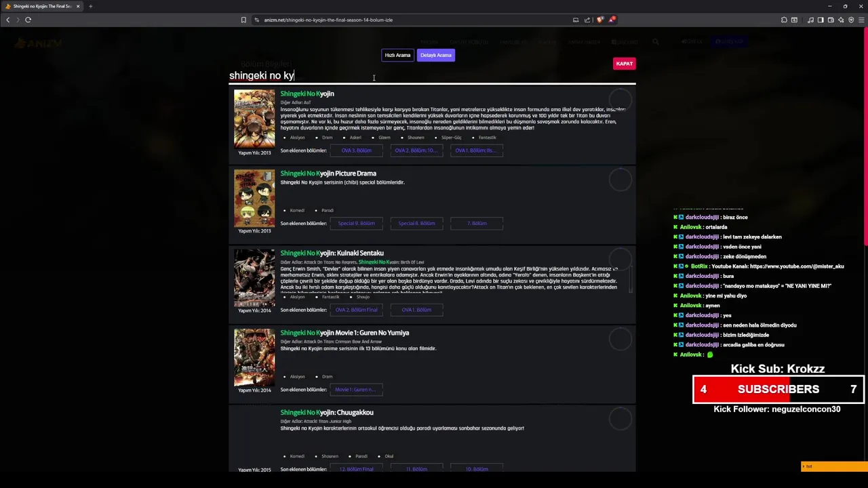The image size is (868, 488).
Task: Click the Aksiyon genre tag of Shingeki No Kyojin
Action: pyautogui.click(x=297, y=138)
